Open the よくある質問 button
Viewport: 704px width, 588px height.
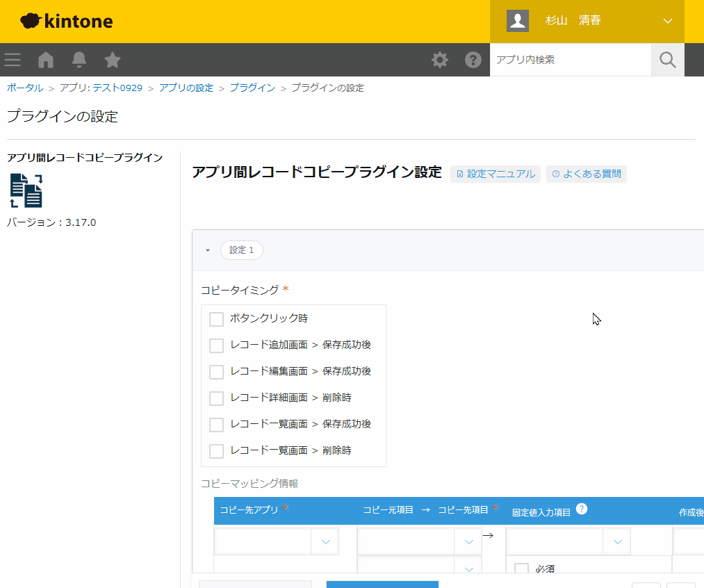click(x=587, y=174)
